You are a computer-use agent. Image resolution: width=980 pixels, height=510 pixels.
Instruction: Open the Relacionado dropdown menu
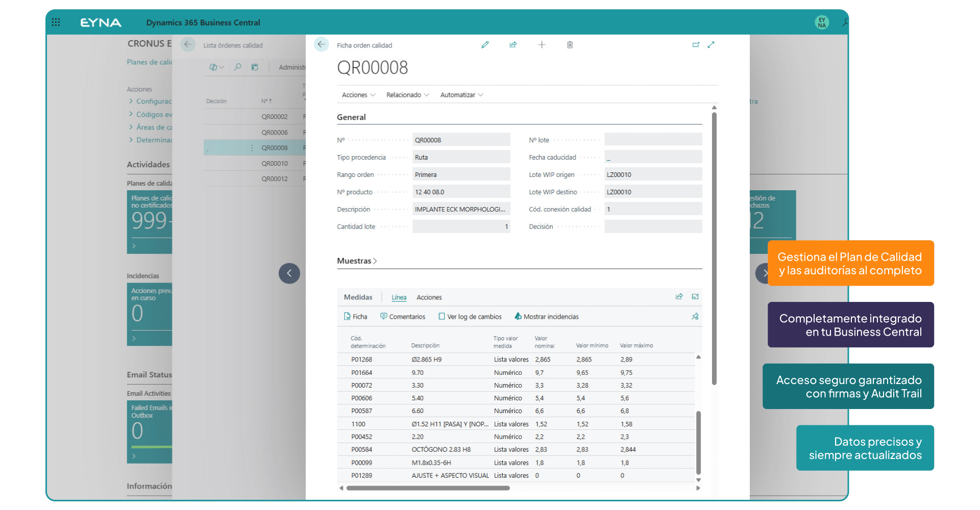[x=408, y=95]
